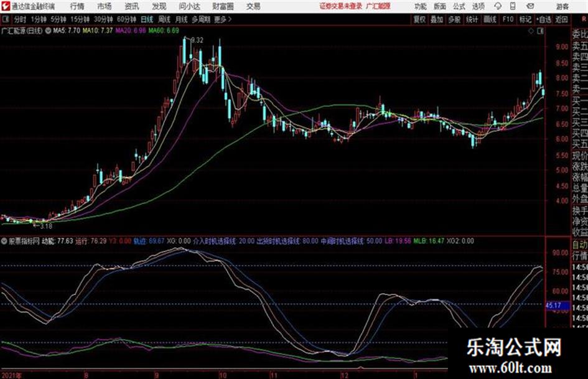
Task: Switch to 15分钟 period
Action: (x=80, y=19)
